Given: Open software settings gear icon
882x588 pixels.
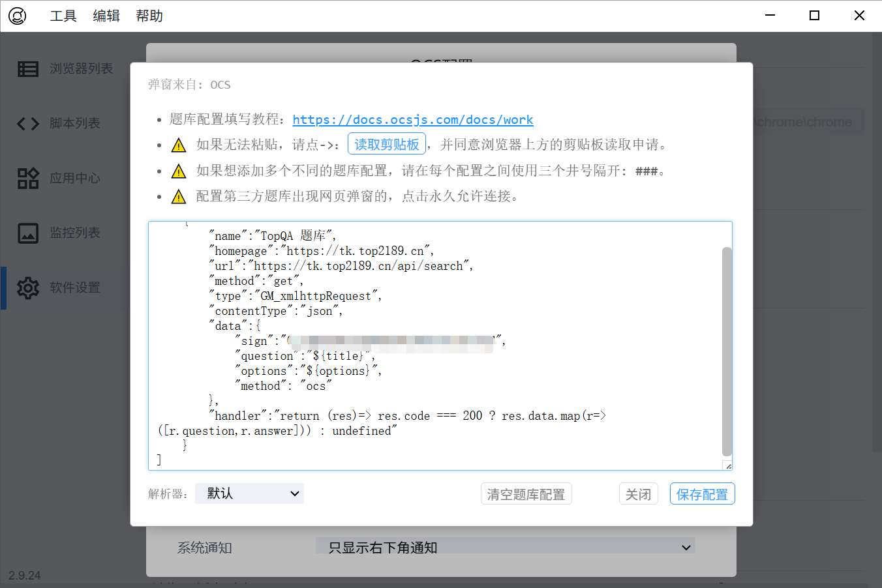Looking at the screenshot, I should [28, 287].
